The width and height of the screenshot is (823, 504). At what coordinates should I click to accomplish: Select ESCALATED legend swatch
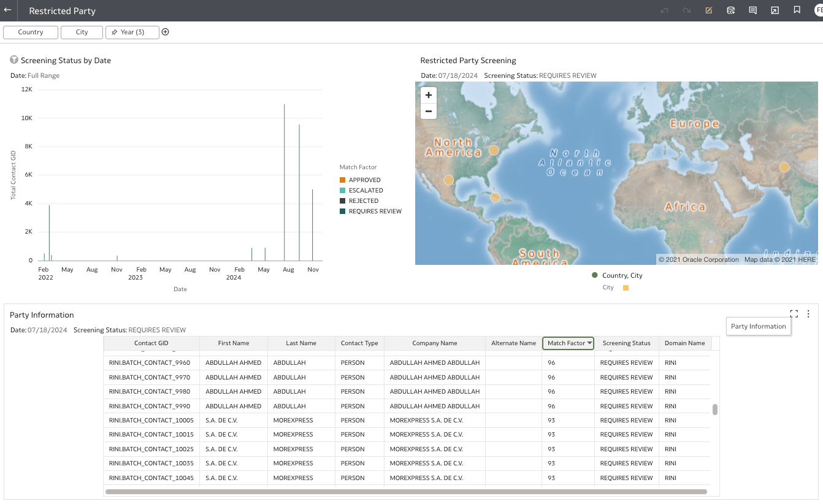coord(343,191)
